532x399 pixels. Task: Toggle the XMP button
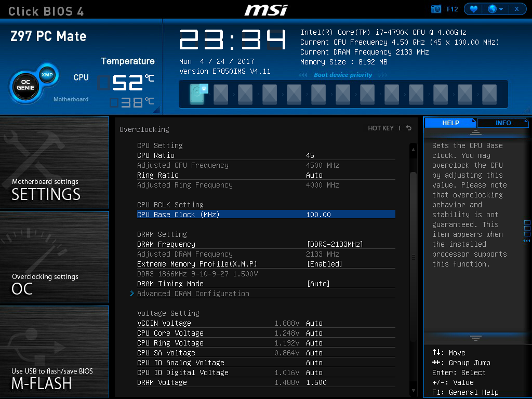[x=47, y=75]
